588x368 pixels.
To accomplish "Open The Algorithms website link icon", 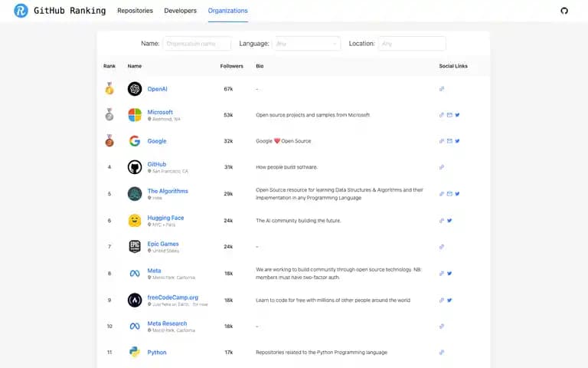I will (x=442, y=194).
